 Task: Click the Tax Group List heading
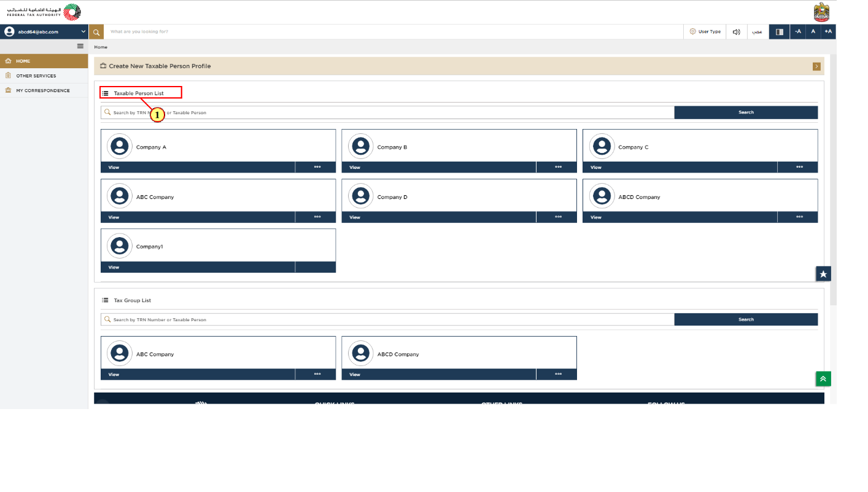point(132,300)
